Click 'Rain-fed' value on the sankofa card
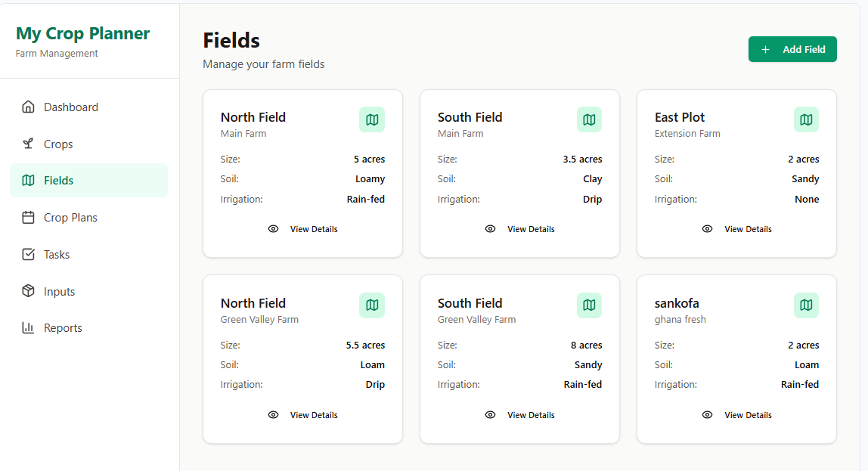The image size is (868, 471). (x=800, y=385)
